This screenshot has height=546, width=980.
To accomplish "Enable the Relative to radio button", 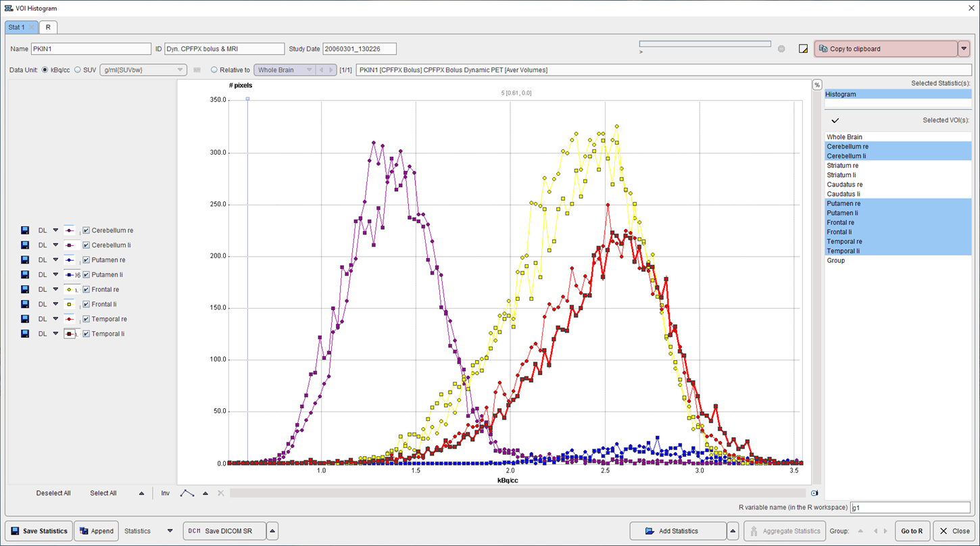I will pyautogui.click(x=214, y=70).
